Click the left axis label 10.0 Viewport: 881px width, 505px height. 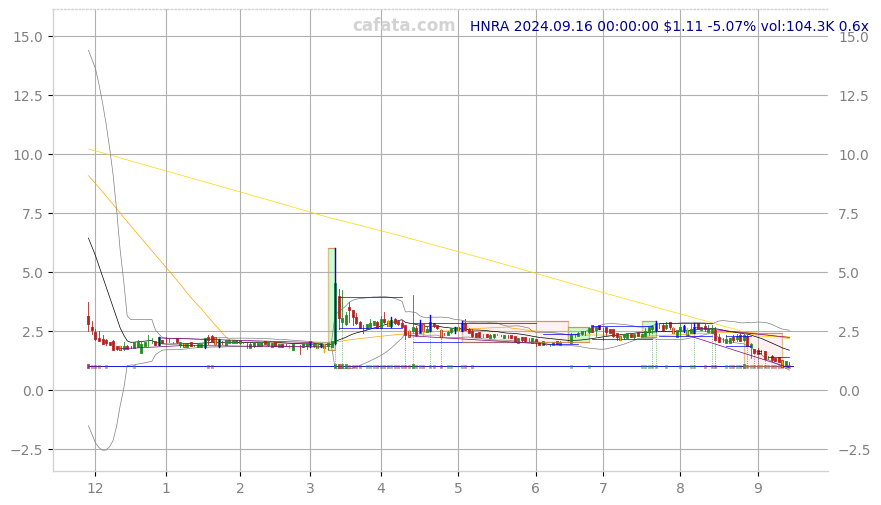[28, 155]
